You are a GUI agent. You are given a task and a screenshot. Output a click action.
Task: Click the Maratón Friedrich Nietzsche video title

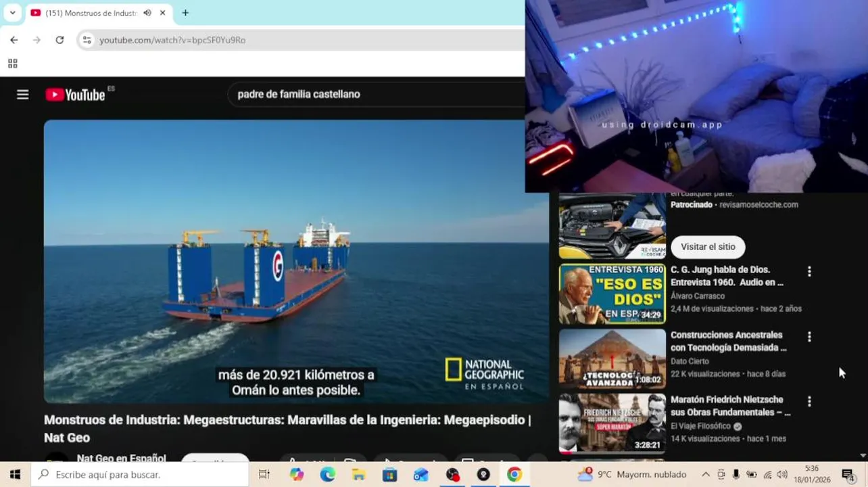click(x=730, y=406)
